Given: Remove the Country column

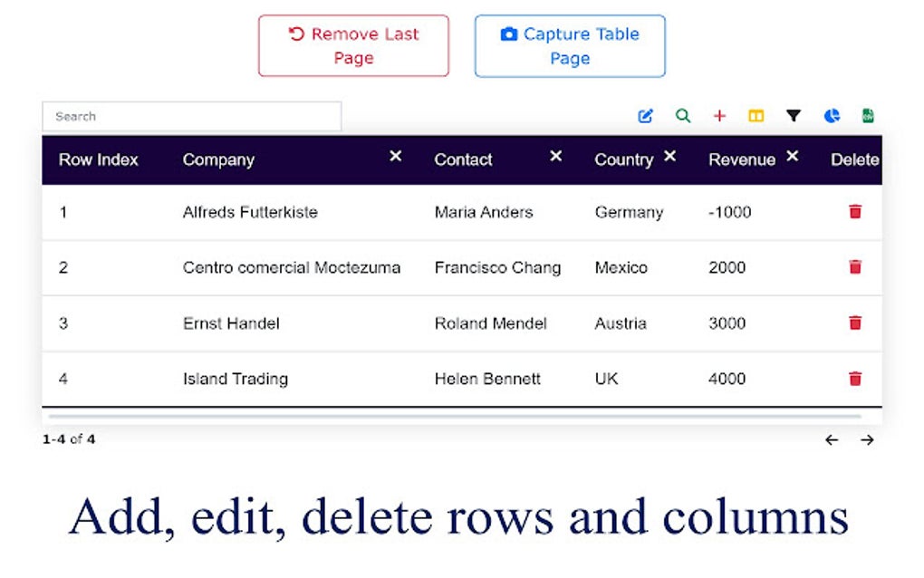Looking at the screenshot, I should tap(669, 157).
